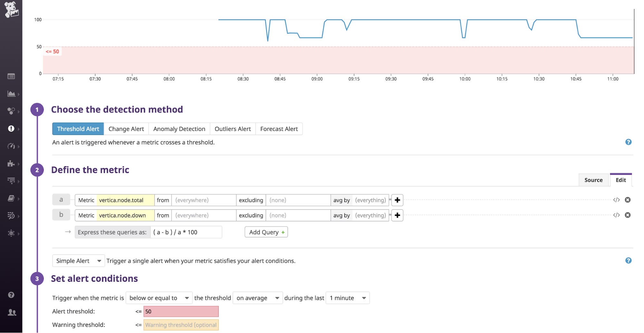Screen dimensions: 644x333
Task: Open the 'below or equal to' dropdown
Action: (159, 298)
